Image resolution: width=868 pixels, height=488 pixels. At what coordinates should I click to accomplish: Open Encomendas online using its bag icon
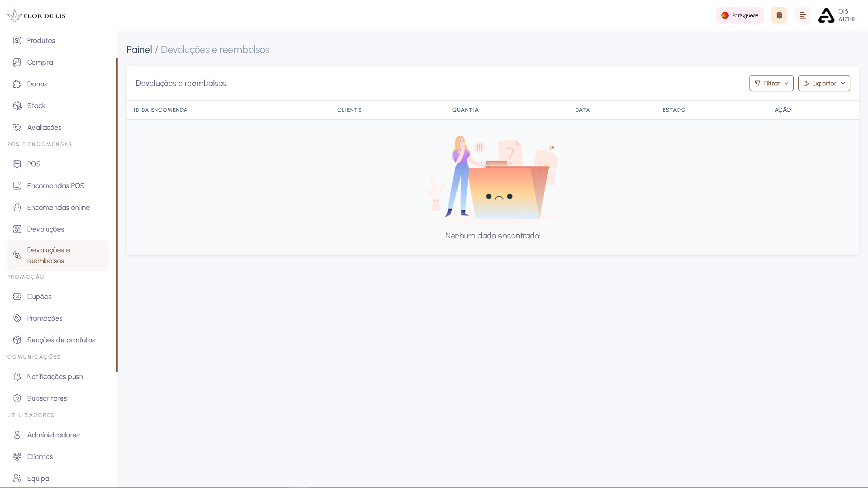pos(17,207)
